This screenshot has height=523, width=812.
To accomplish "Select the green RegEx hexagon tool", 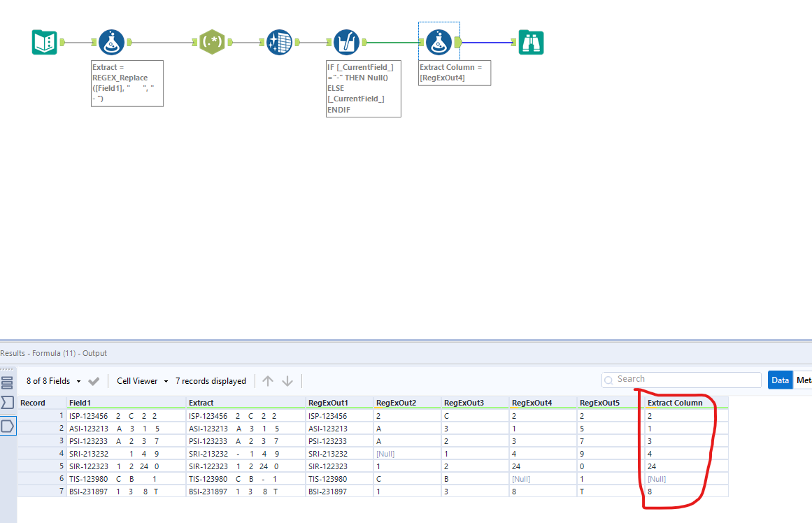I will coord(211,42).
